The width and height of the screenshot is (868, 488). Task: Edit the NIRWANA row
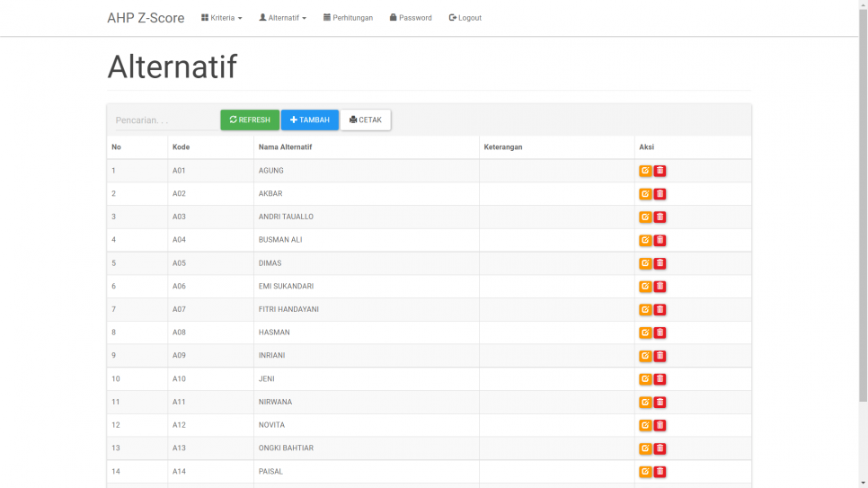(x=645, y=402)
